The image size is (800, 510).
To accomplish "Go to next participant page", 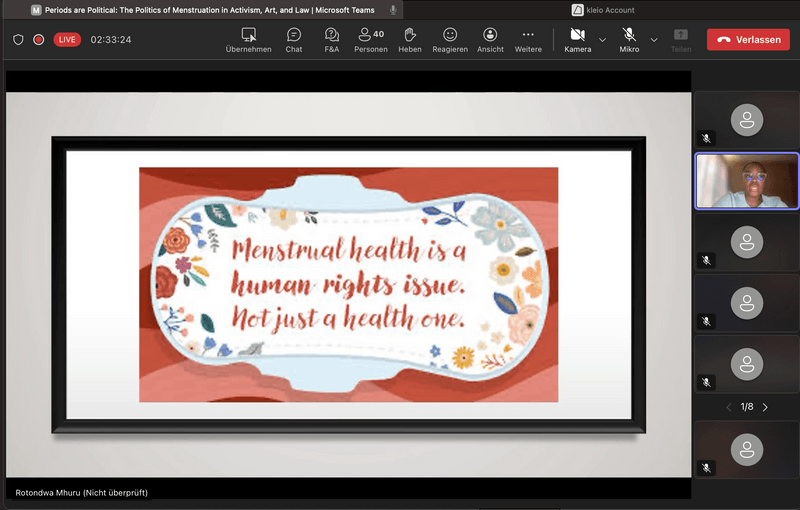I will [765, 407].
